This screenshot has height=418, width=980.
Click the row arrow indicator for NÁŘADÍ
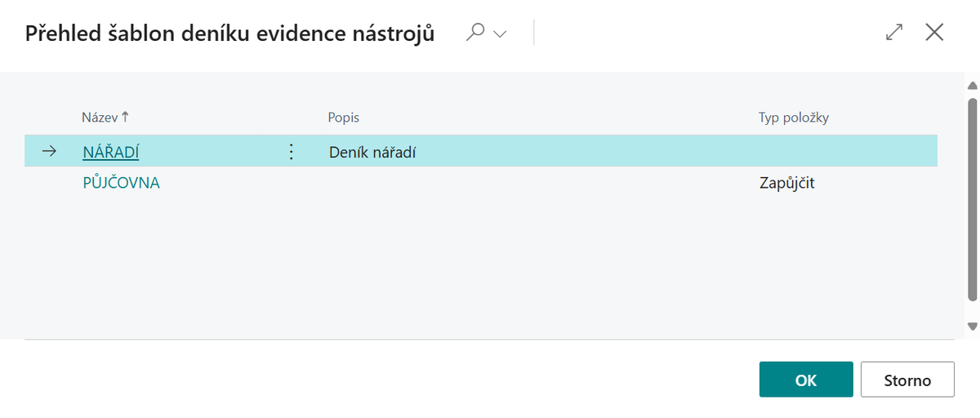click(49, 151)
